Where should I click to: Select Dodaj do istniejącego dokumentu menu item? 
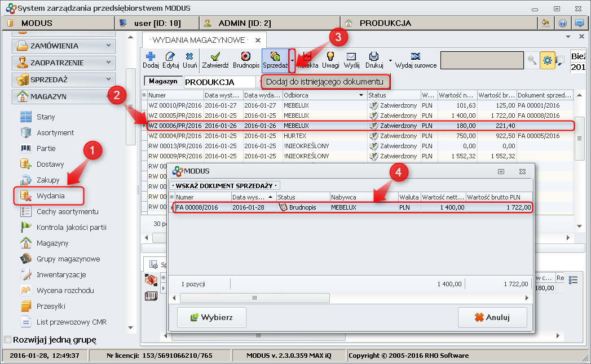click(325, 82)
